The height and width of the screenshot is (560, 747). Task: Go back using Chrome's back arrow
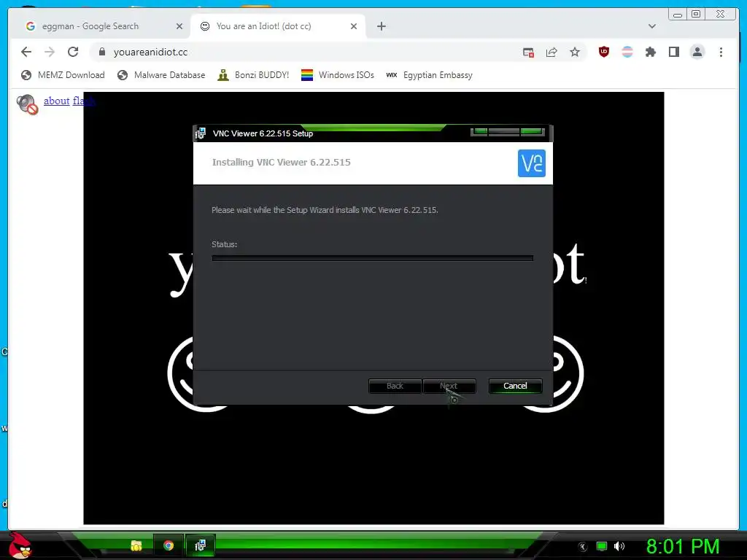point(26,52)
